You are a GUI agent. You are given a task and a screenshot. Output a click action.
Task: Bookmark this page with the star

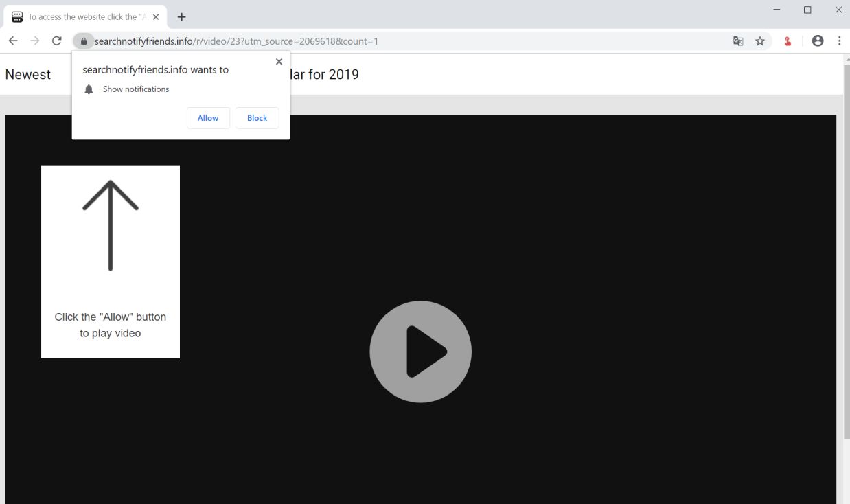pos(760,41)
